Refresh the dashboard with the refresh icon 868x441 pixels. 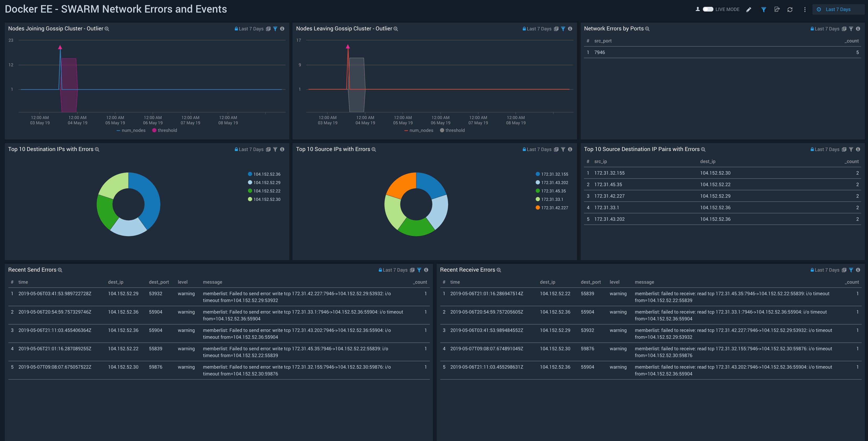pos(790,9)
